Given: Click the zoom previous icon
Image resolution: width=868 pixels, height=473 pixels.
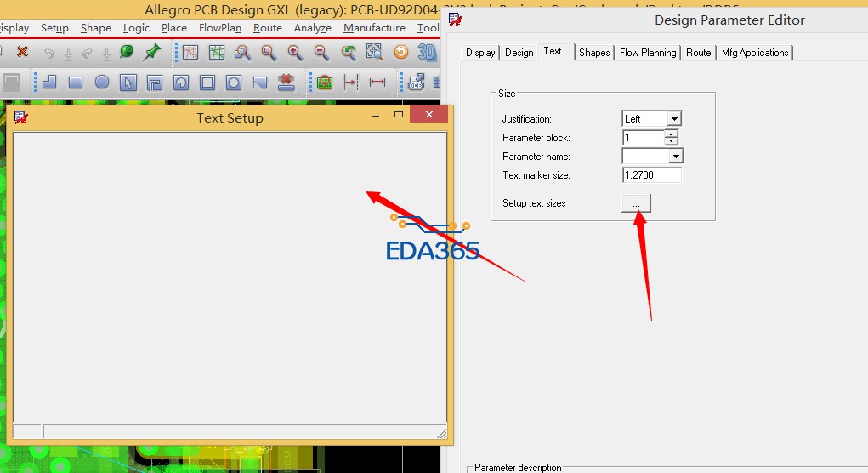Looking at the screenshot, I should point(349,52).
